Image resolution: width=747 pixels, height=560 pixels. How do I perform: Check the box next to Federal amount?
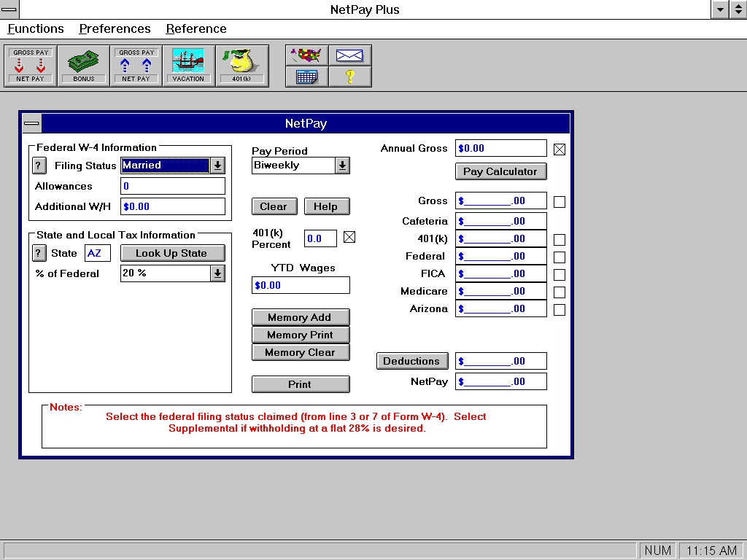coord(560,257)
